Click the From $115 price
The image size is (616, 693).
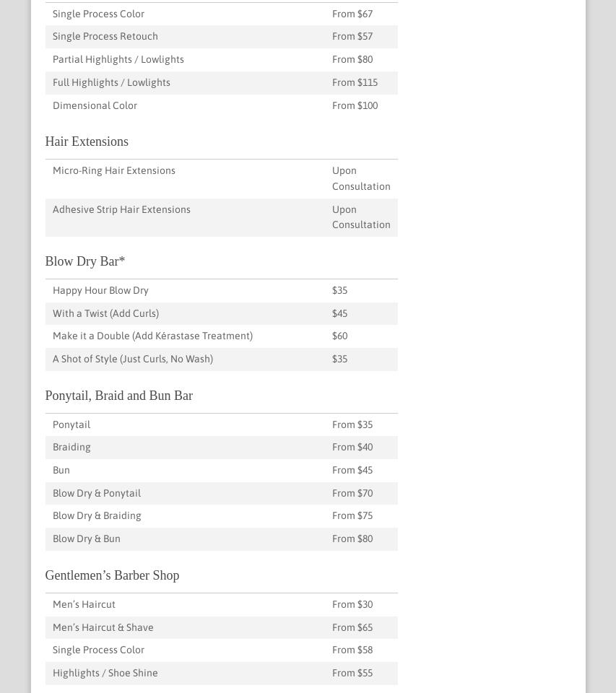(355, 82)
